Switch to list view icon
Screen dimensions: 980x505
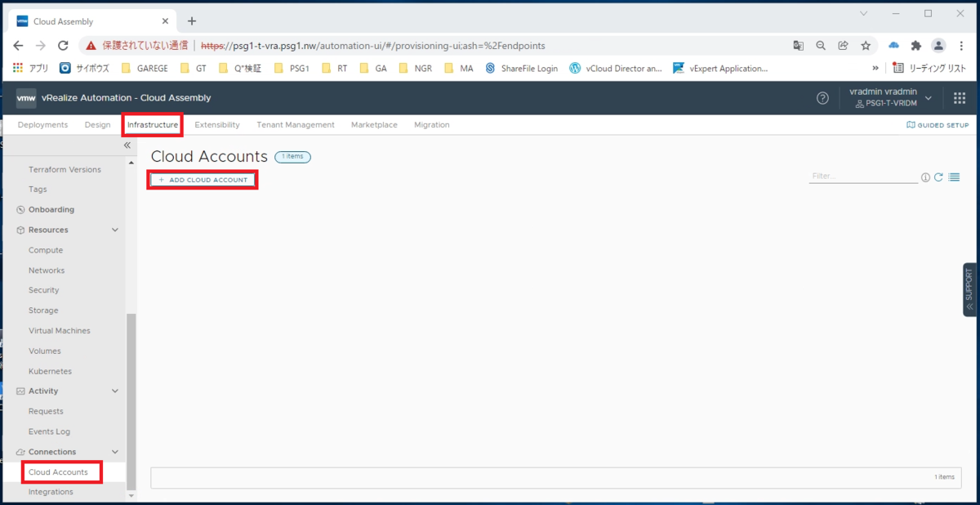tap(954, 177)
